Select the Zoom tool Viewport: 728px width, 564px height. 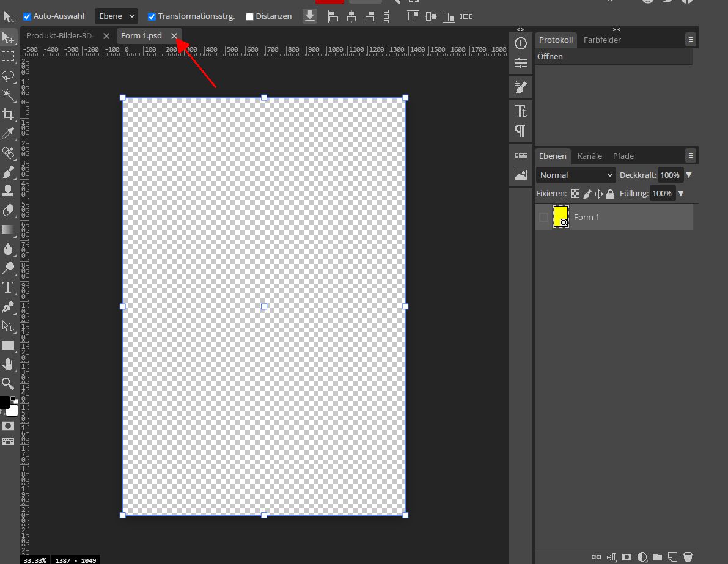pos(8,384)
